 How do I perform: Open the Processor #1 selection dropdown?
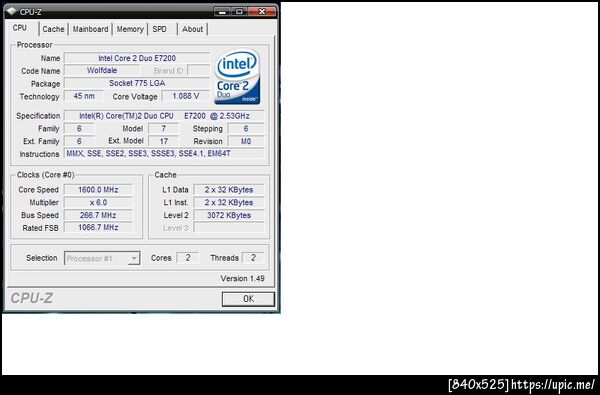tap(102, 258)
